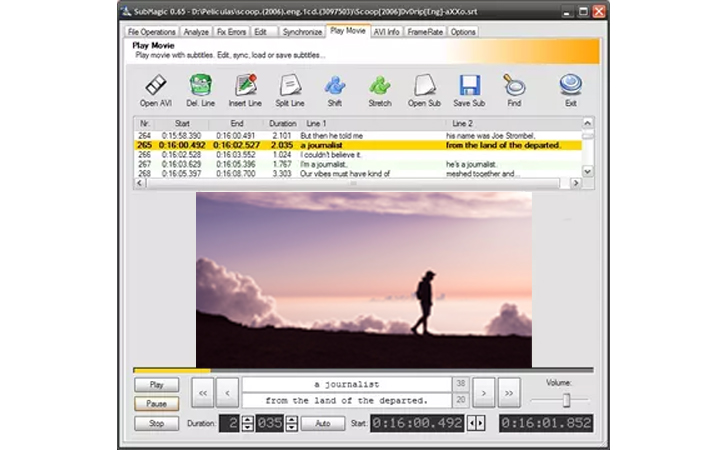Image resolution: width=728 pixels, height=450 pixels.
Task: Select subtitle row 264 'But then he told me'
Action: [358, 136]
